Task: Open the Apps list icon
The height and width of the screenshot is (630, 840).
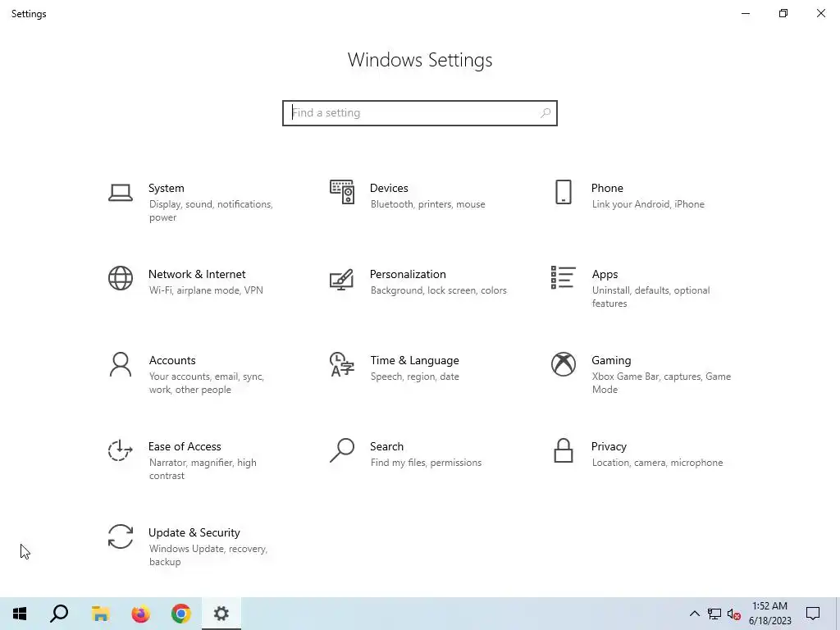Action: pos(563,277)
